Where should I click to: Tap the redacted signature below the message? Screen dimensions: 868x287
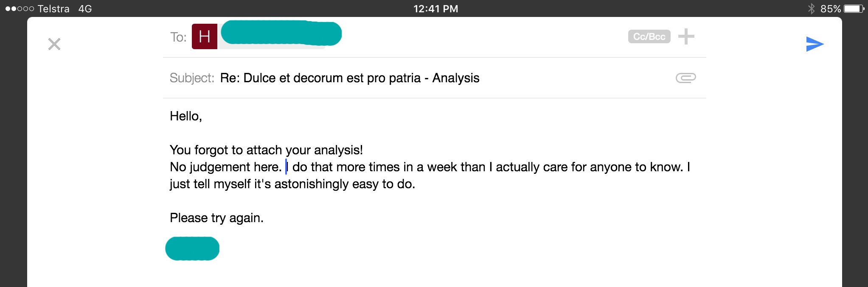click(x=192, y=248)
